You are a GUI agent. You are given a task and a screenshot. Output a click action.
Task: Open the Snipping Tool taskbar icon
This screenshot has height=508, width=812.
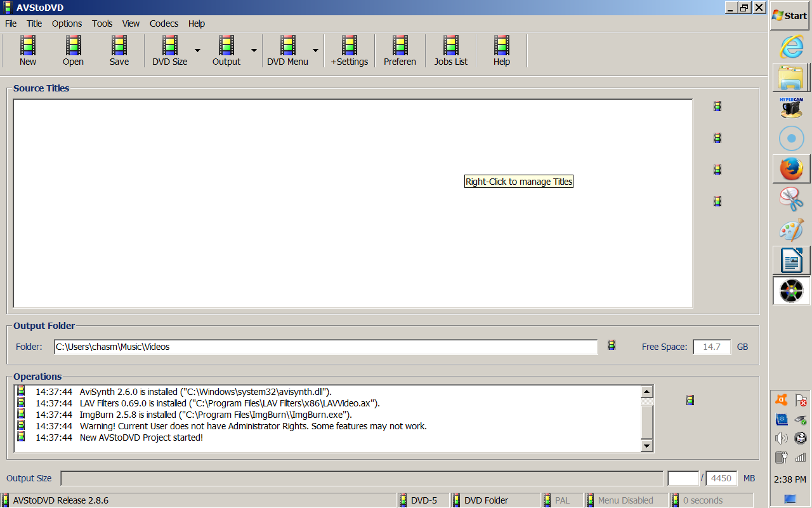[791, 199]
